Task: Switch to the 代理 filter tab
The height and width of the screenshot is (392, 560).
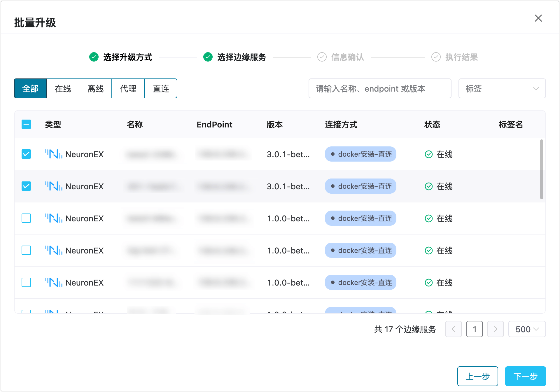Action: [128, 88]
